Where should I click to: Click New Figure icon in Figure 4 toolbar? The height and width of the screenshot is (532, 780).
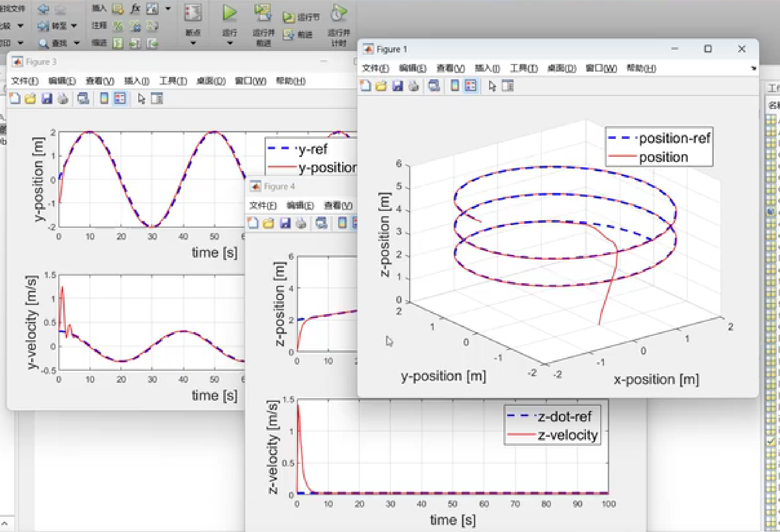[253, 223]
